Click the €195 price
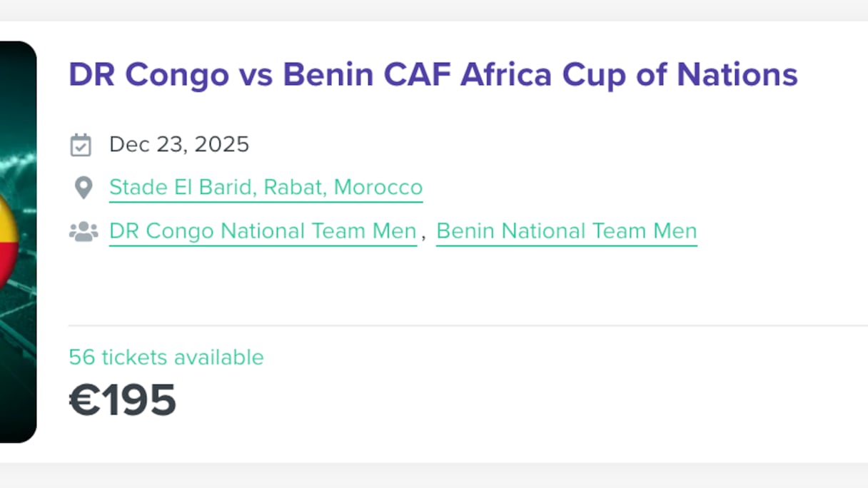Viewport: 868px width, 488px height. 123,400
